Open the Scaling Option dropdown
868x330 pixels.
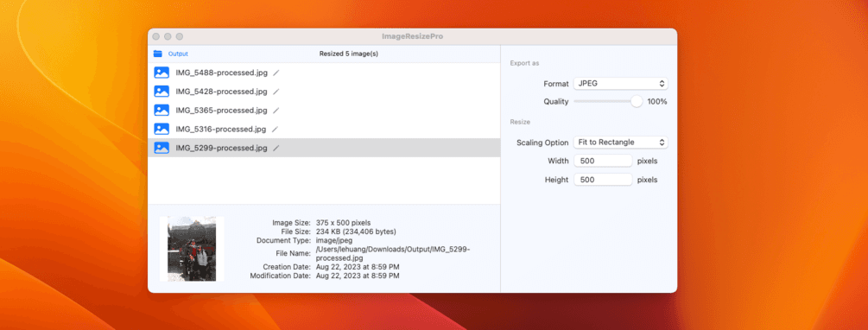coord(620,143)
